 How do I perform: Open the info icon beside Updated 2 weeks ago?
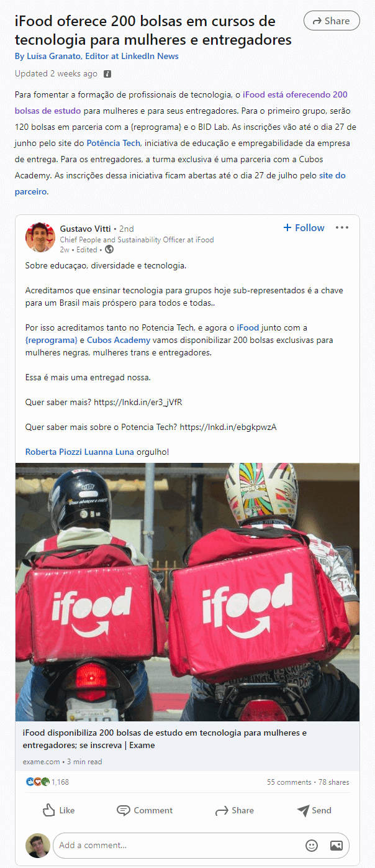click(x=107, y=74)
